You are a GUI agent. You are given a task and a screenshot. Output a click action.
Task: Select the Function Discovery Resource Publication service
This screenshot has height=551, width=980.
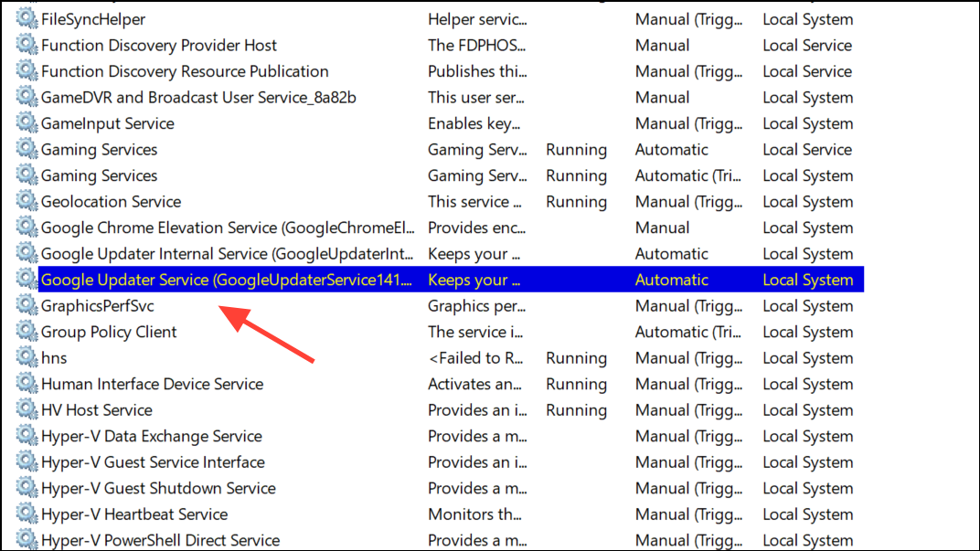(185, 71)
